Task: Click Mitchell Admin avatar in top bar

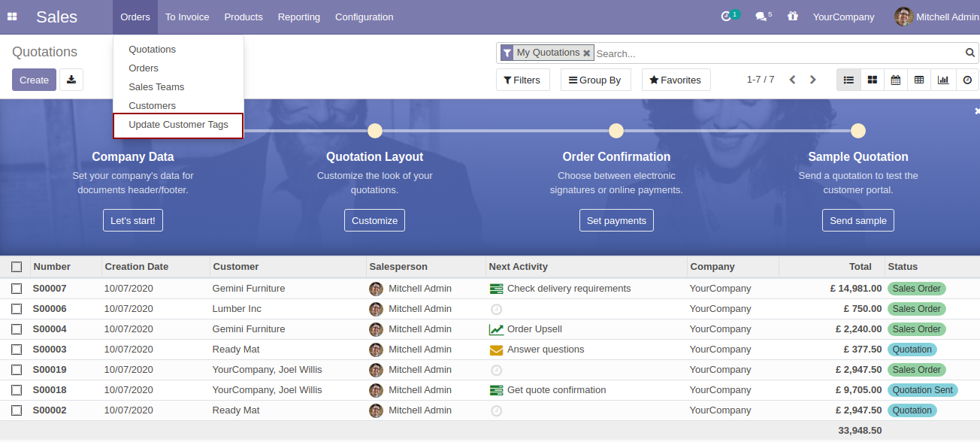Action: click(904, 17)
